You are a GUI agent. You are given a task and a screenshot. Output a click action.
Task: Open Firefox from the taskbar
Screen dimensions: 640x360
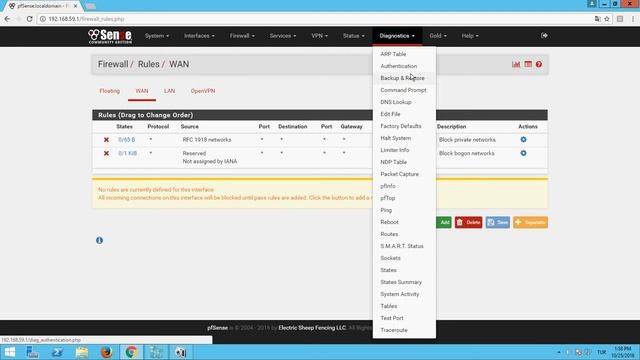tap(107, 352)
